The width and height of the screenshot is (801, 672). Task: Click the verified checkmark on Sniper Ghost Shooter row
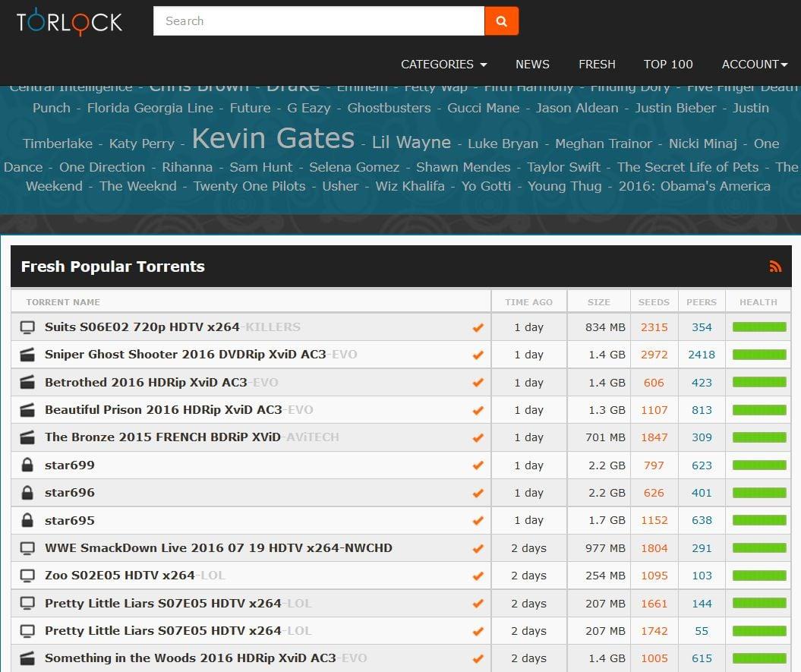point(478,355)
